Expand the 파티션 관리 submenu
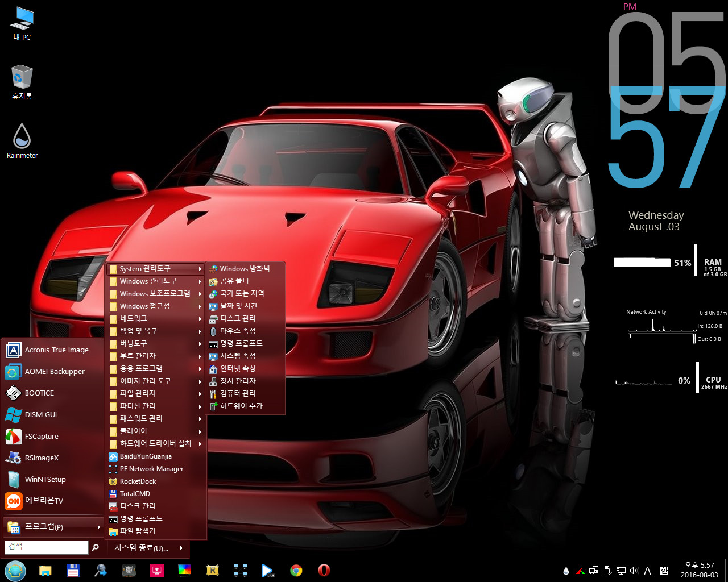This screenshot has height=582, width=728. point(156,406)
